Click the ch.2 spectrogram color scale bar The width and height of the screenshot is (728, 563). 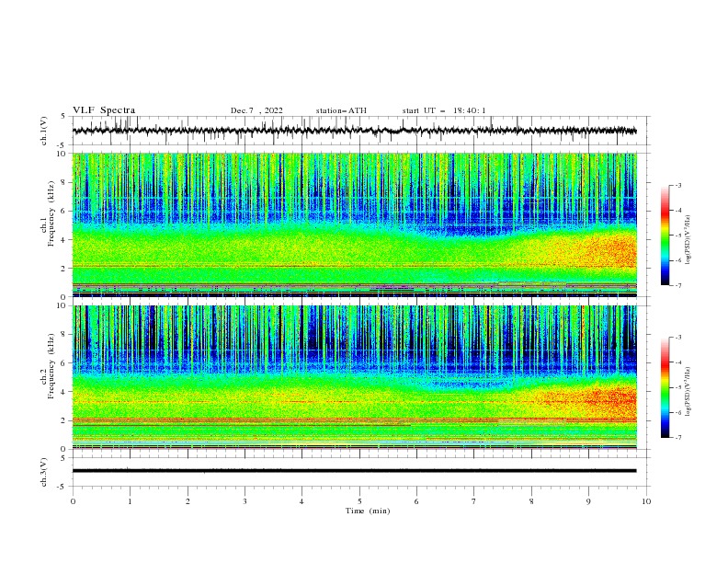[x=665, y=387]
